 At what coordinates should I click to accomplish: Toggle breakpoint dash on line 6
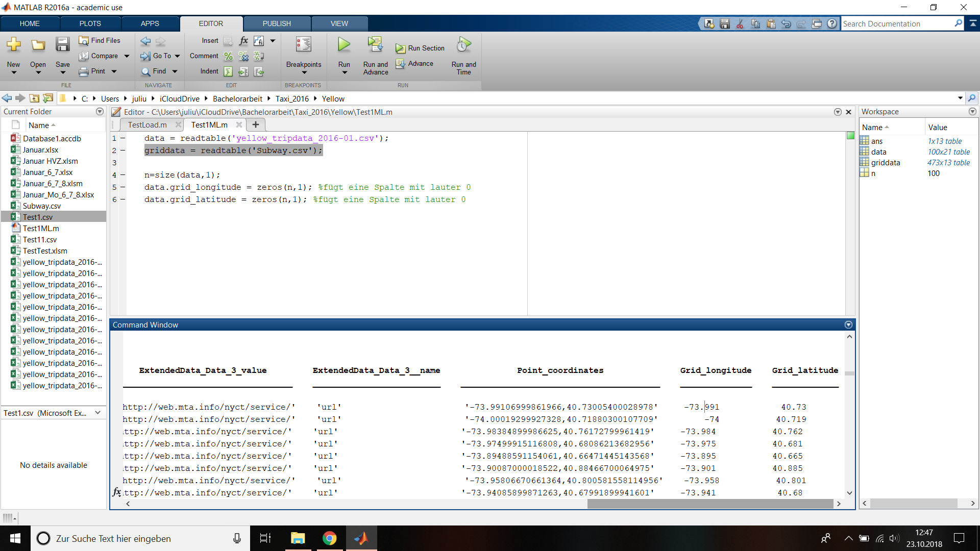[122, 199]
